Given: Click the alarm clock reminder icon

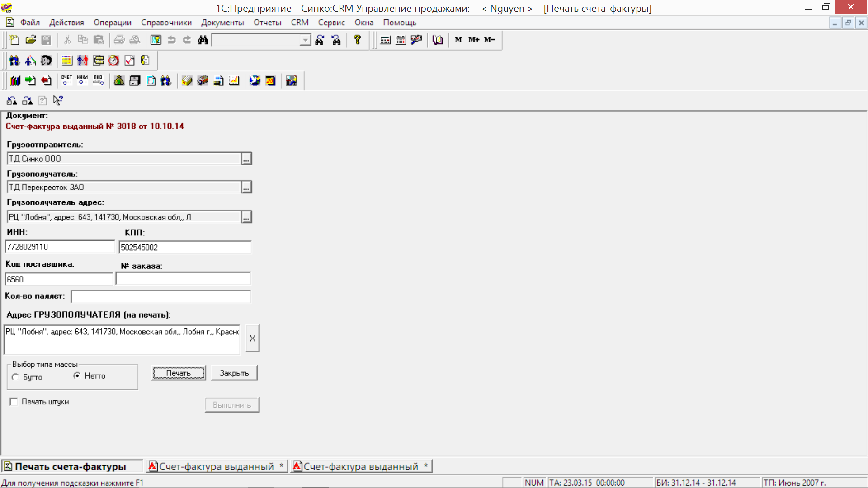Looking at the screenshot, I should 114,61.
